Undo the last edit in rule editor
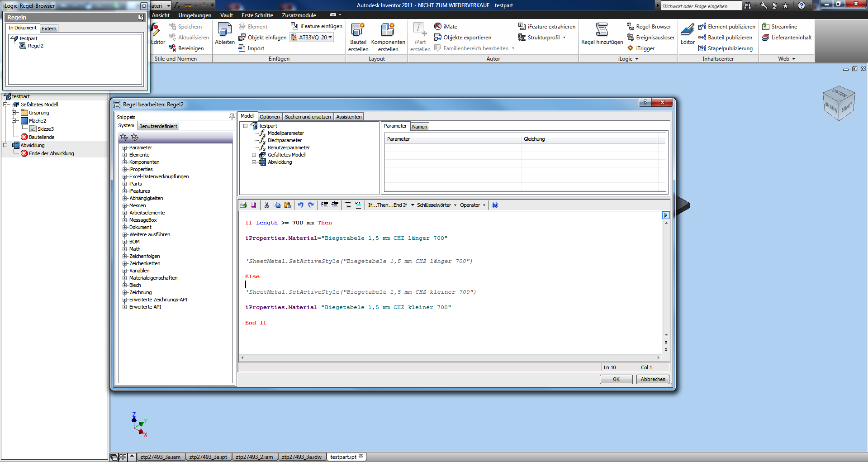Viewport: 868px width, 462px height. pyautogui.click(x=300, y=205)
